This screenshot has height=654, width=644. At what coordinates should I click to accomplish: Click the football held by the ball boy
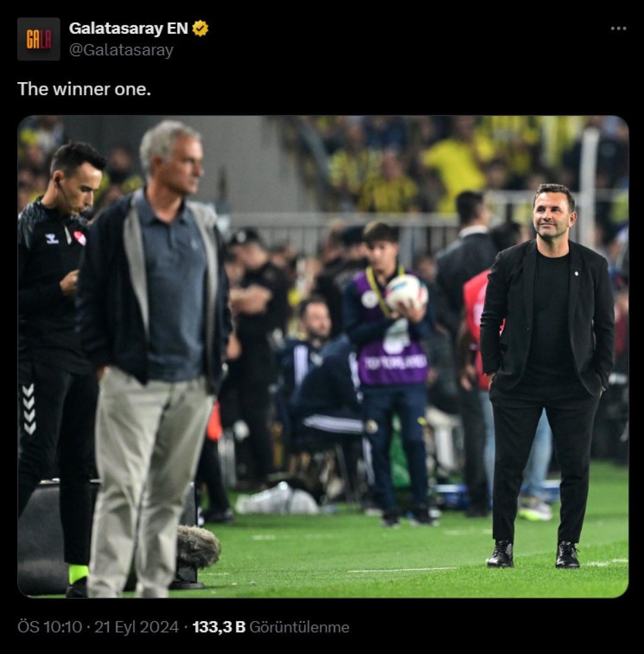pos(406,292)
